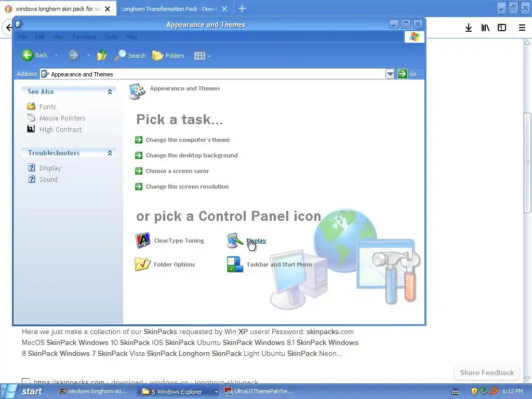Open the Fonts folder icon
The image size is (532, 399).
pos(31,106)
